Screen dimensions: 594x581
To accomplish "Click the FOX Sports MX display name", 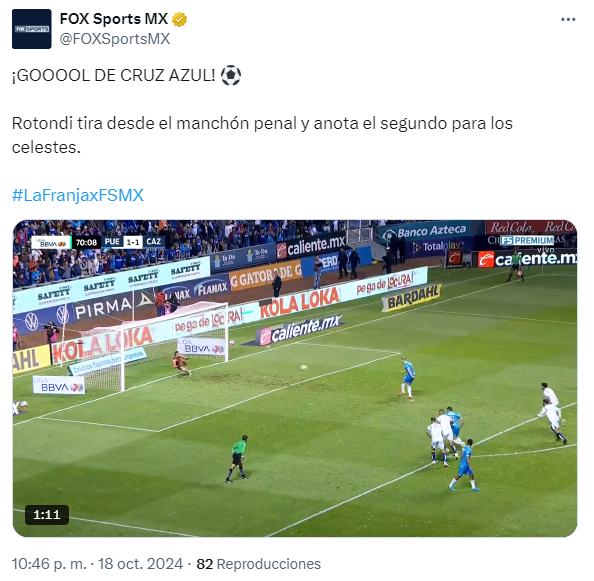I will point(114,19).
